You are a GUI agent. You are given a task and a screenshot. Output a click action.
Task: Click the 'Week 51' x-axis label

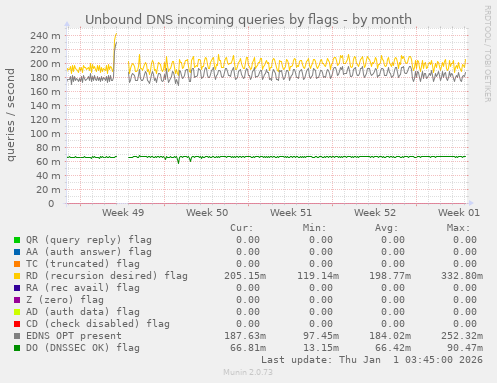click(x=291, y=213)
